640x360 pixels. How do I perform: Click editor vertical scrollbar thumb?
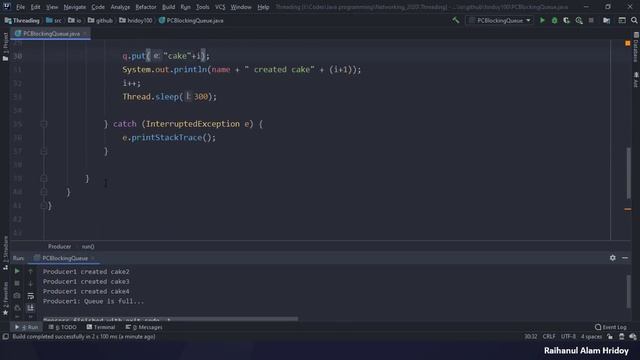click(628, 173)
